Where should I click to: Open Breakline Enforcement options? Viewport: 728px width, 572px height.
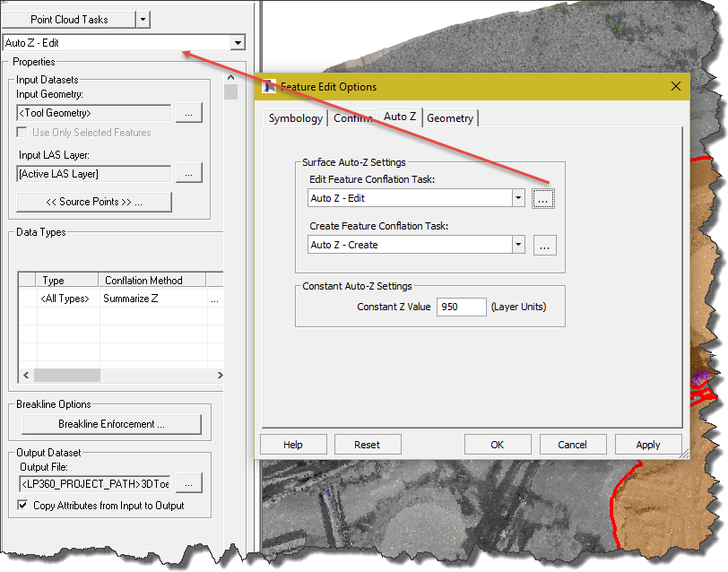click(111, 424)
